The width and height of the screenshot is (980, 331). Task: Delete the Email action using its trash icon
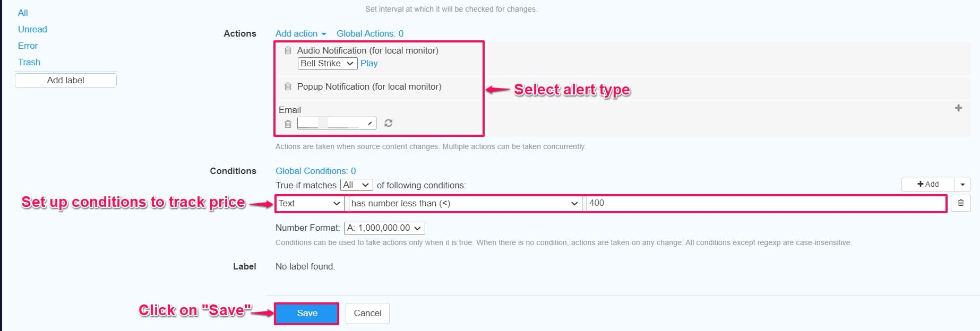(288, 124)
